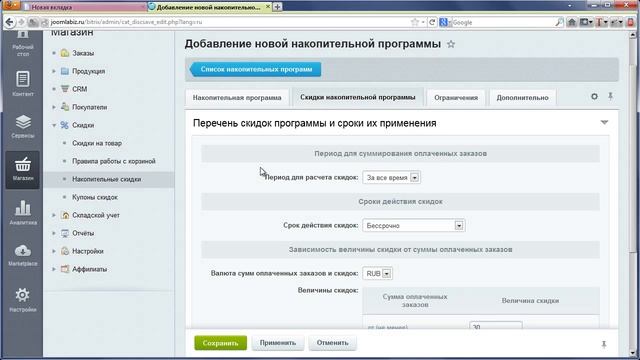Open the Покупатели tree item
This screenshot has height=360, width=640.
click(89, 107)
